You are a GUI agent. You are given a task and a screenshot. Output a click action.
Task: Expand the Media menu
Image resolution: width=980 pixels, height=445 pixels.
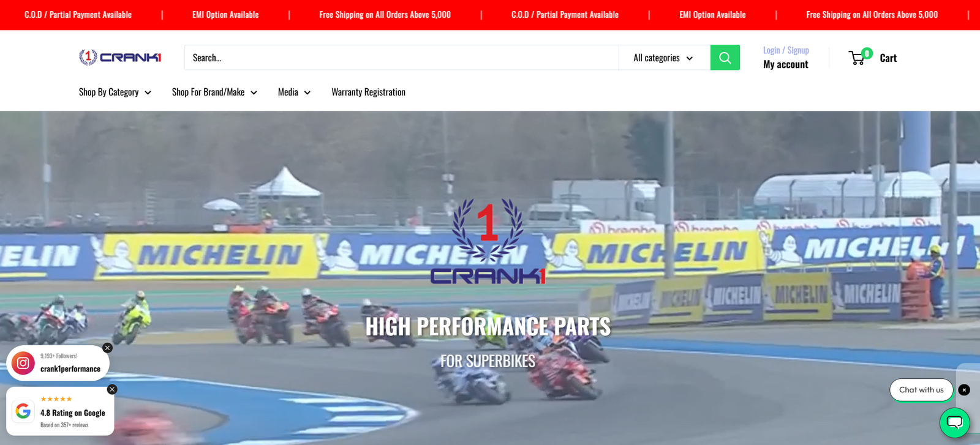pyautogui.click(x=294, y=92)
